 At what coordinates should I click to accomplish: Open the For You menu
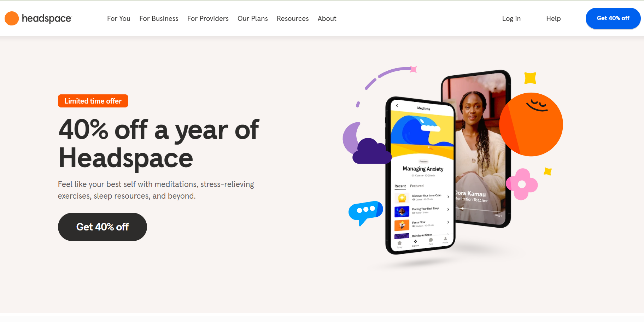click(119, 18)
